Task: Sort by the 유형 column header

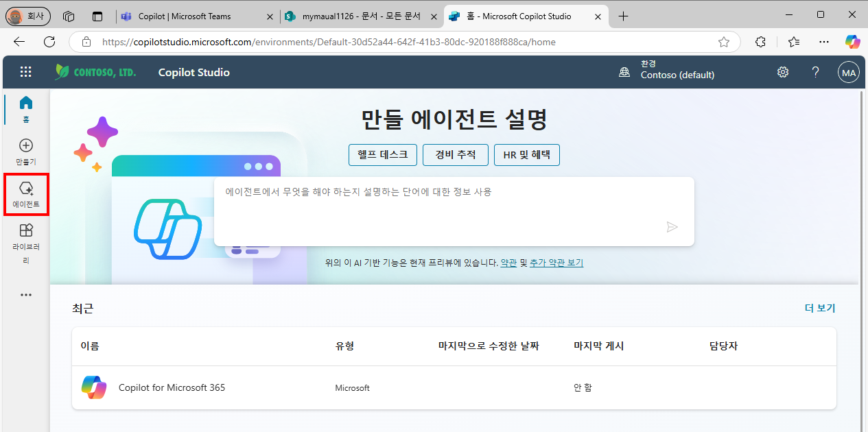Action: [344, 346]
